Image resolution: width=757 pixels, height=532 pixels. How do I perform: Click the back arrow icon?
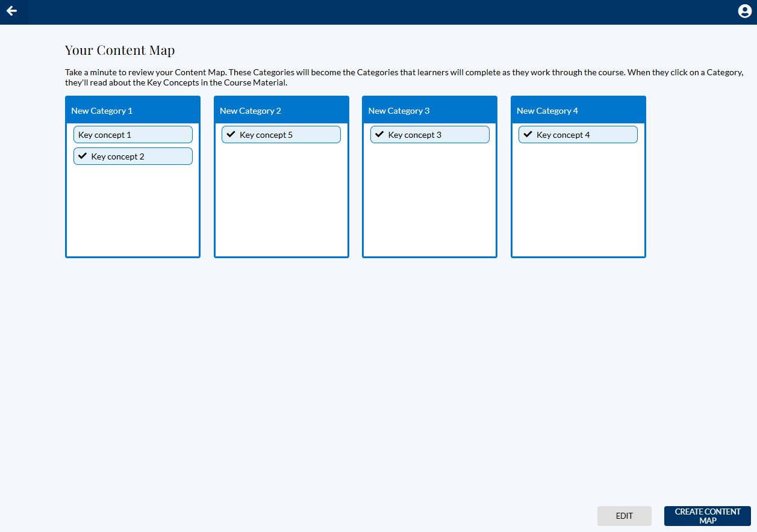[11, 11]
